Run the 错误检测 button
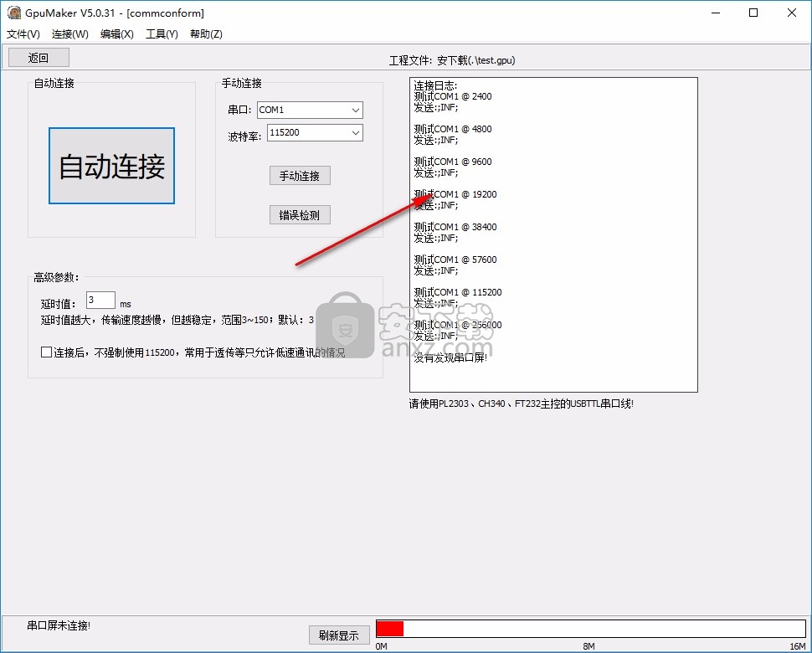Screen dimensions: 812x653 300,215
